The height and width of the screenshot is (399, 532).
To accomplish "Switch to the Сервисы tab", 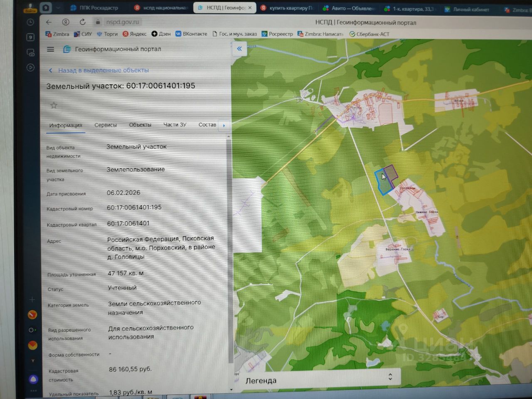I will (x=106, y=125).
